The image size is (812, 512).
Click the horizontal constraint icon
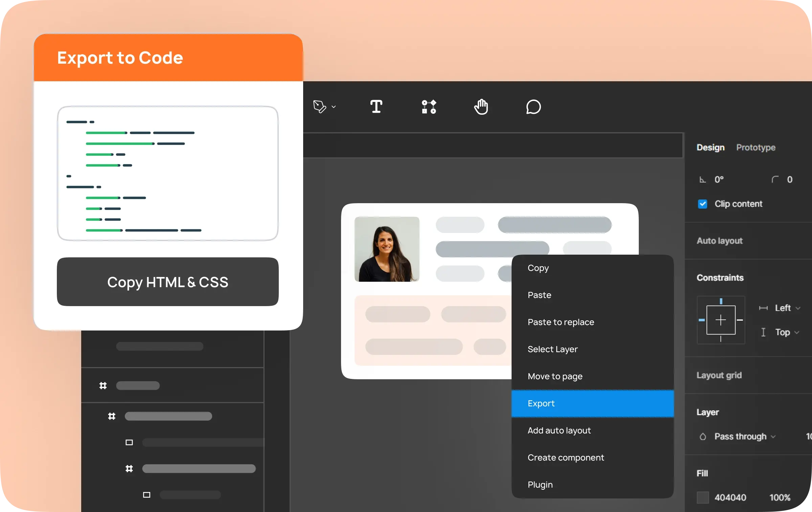tap(763, 308)
